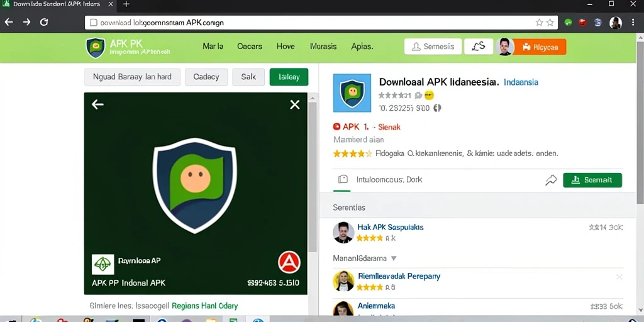Click the red APK 1. icon
The height and width of the screenshot is (322, 644).
(x=337, y=127)
